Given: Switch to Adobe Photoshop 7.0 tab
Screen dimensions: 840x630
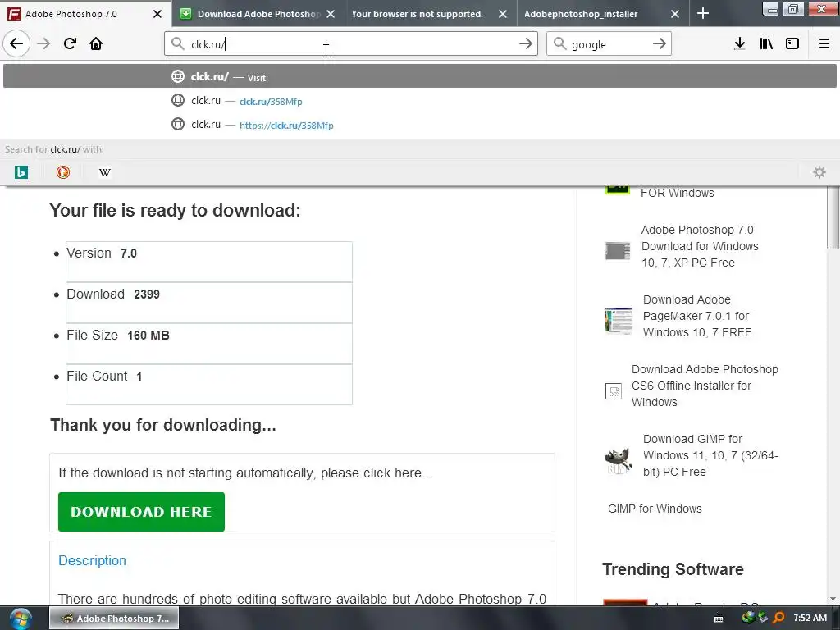Looking at the screenshot, I should tap(85, 14).
